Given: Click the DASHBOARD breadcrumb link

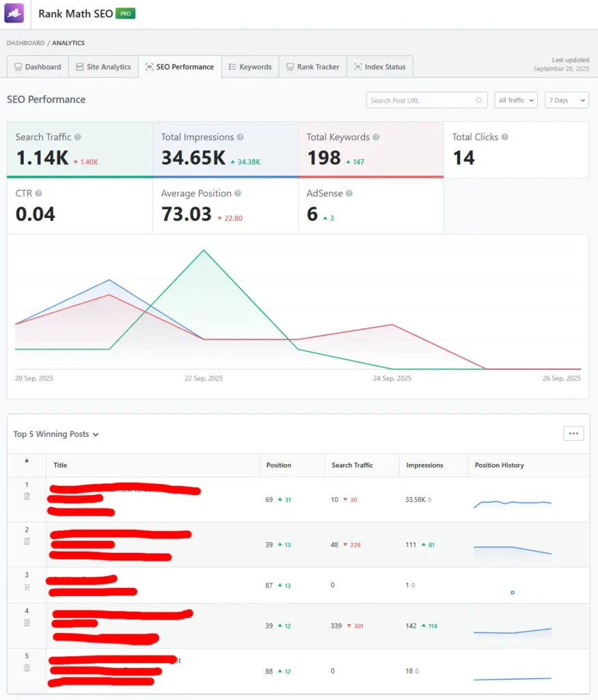Looking at the screenshot, I should [x=25, y=43].
